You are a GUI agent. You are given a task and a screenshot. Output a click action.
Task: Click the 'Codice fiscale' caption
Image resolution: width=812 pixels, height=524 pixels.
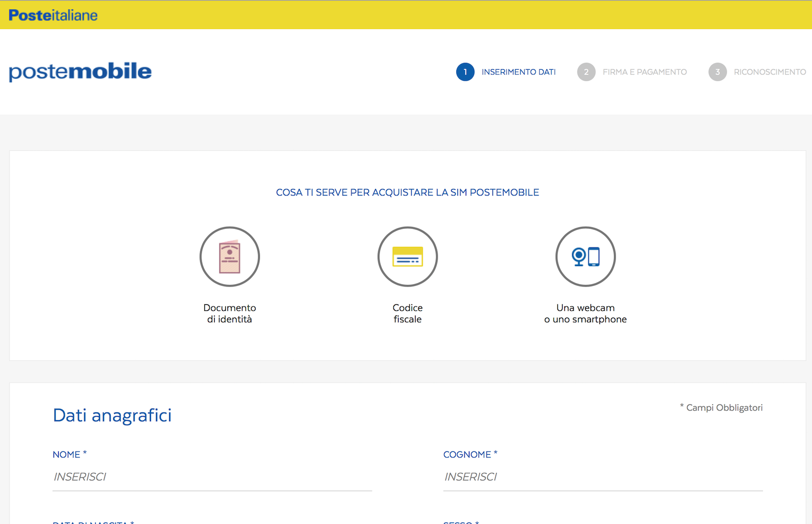coord(408,313)
